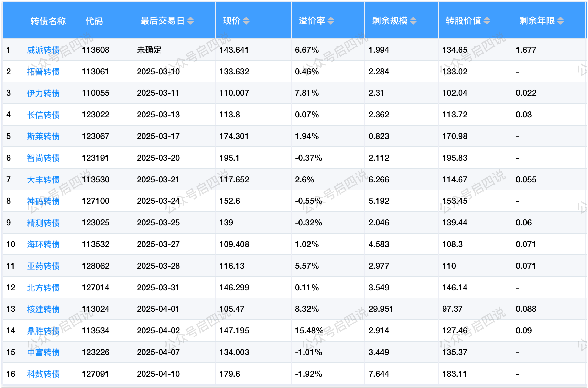Open the 威派转债 link
This screenshot has width=588, height=388.
click(x=43, y=50)
